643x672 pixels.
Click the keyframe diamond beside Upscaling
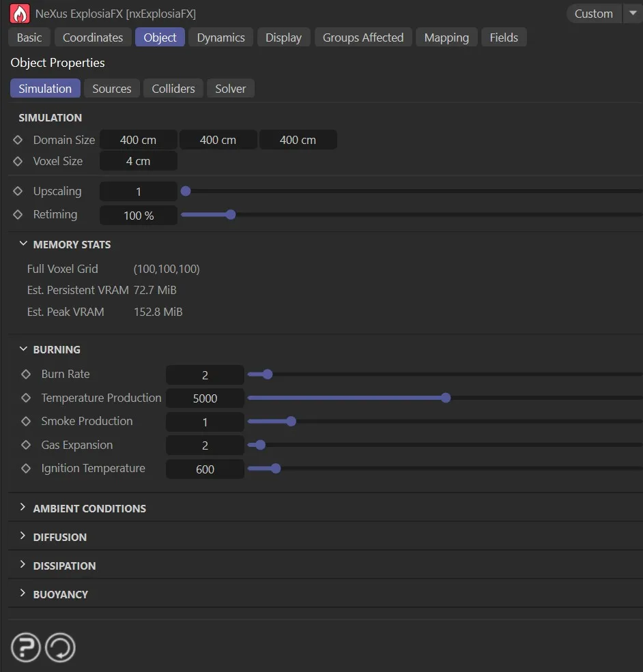click(19, 191)
